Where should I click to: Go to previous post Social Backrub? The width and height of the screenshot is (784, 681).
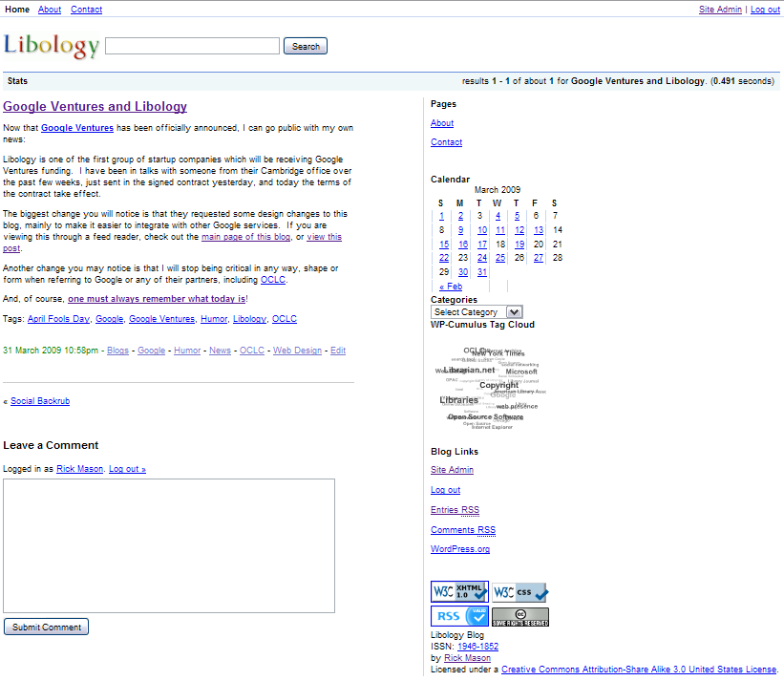(40, 400)
